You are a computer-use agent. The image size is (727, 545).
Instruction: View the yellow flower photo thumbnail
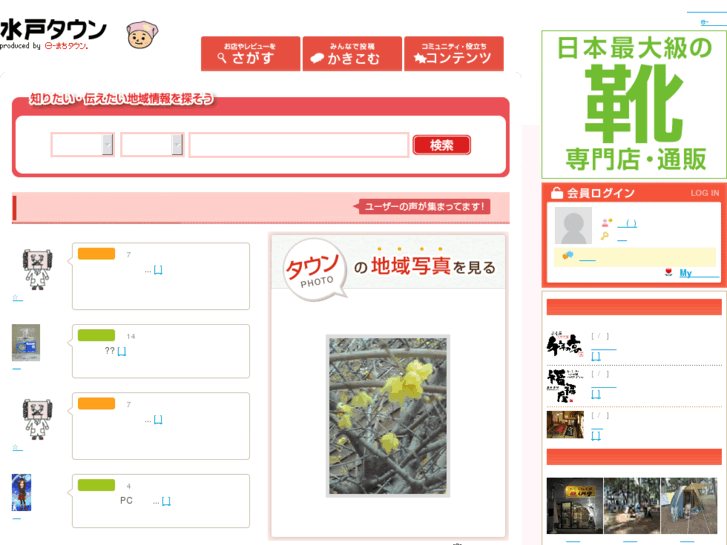coord(388,416)
